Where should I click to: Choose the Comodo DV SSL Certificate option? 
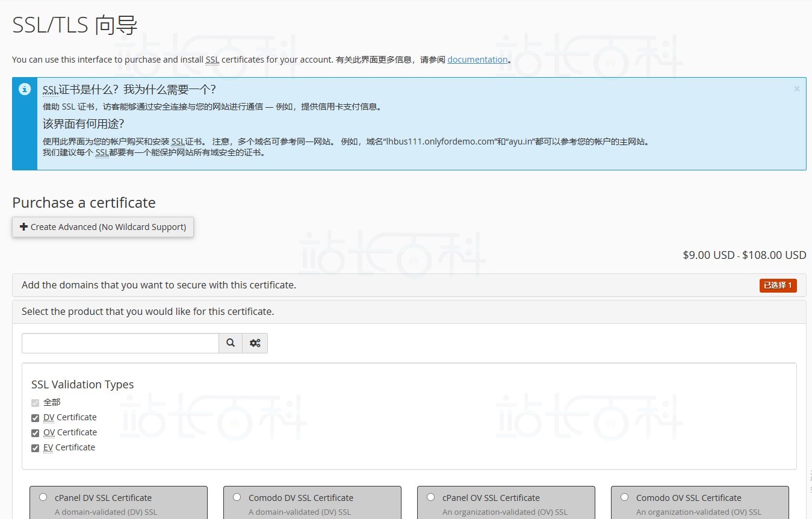pyautogui.click(x=237, y=497)
